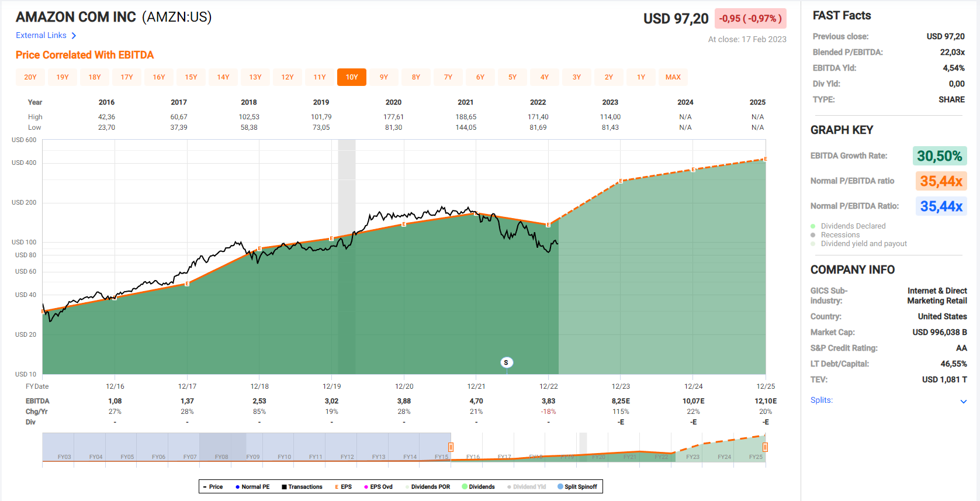
Task: Click the EBITDA Growth Rate 30,50% button
Action: click(x=939, y=156)
